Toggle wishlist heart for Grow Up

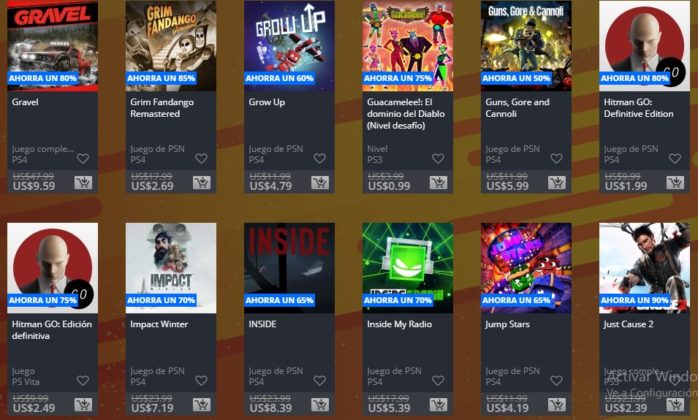320,159
